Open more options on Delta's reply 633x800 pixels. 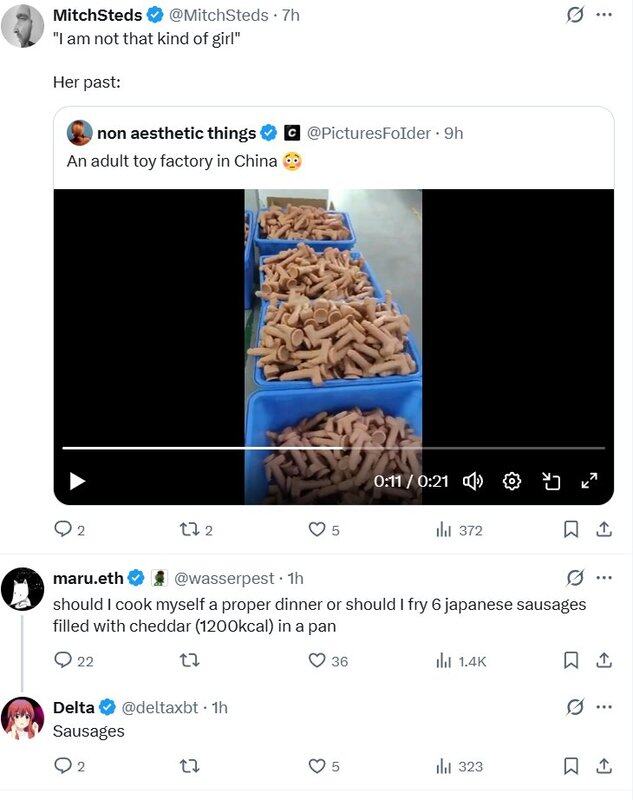click(x=603, y=707)
